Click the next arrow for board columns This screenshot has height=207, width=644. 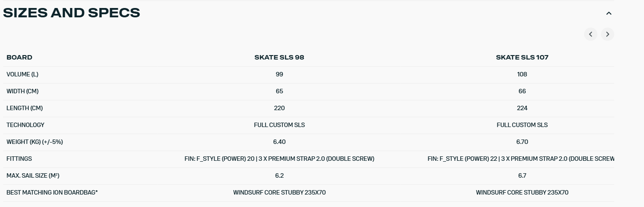click(x=607, y=34)
